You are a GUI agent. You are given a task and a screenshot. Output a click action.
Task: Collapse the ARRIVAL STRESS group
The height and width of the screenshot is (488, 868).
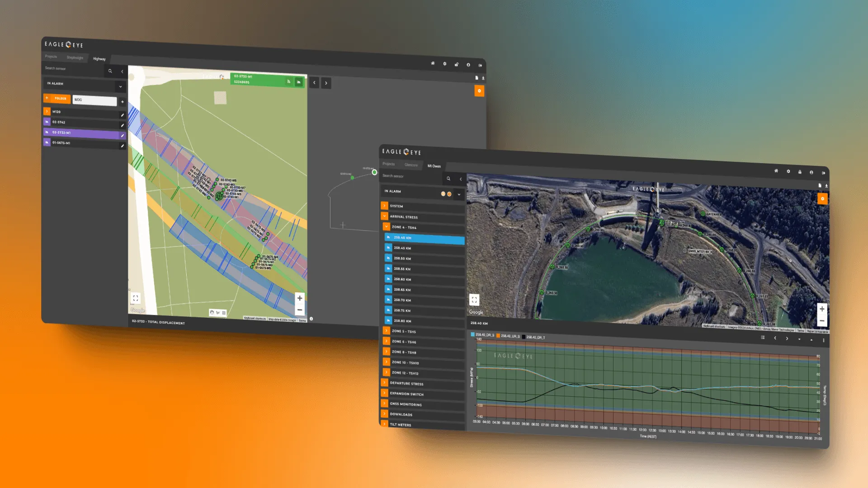pos(384,216)
